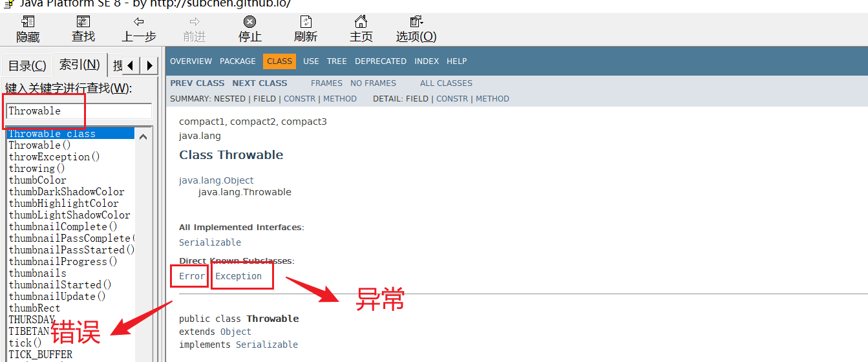This screenshot has height=362, width=868.
Task: Open the Options 选项(O) toolbar icon
Action: coord(416,23)
